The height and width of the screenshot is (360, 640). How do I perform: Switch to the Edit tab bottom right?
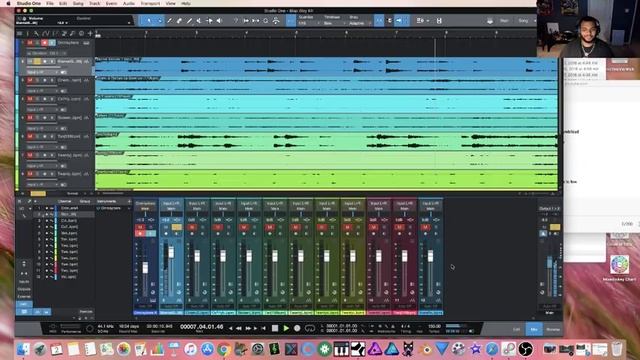[x=516, y=329]
